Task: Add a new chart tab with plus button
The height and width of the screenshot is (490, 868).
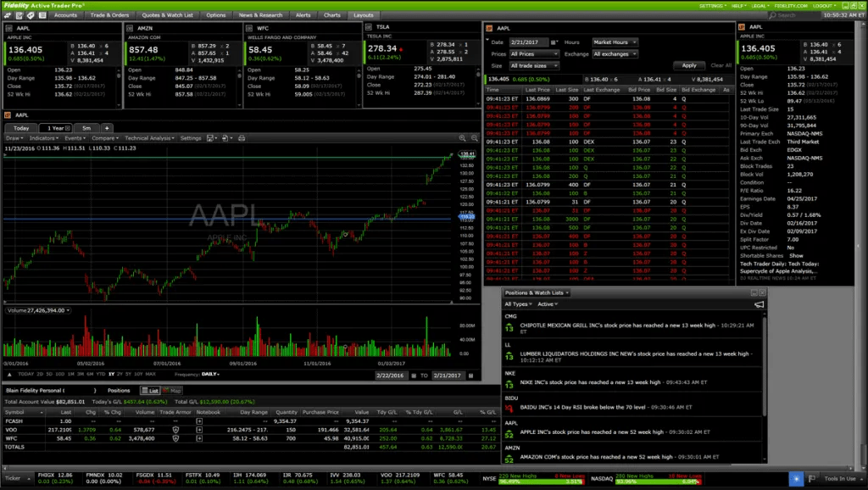Action: pos(107,129)
